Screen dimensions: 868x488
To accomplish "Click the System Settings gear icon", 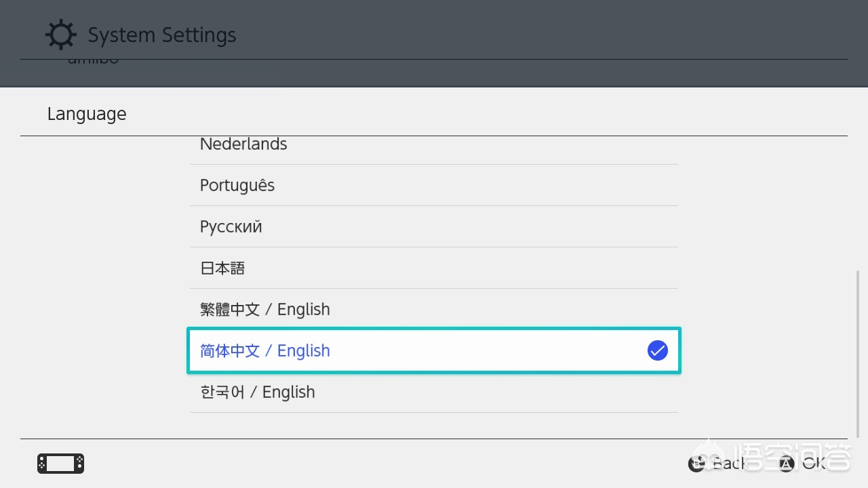I will coord(60,35).
